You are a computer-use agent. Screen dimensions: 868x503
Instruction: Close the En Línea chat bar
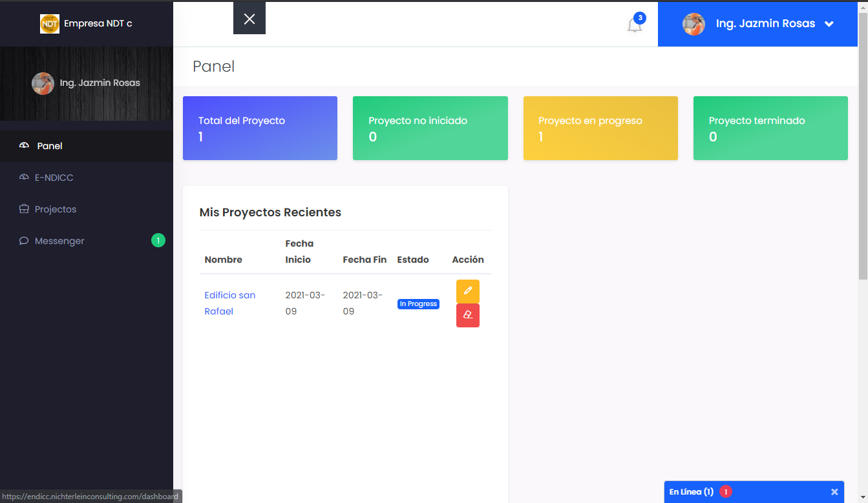click(x=834, y=492)
